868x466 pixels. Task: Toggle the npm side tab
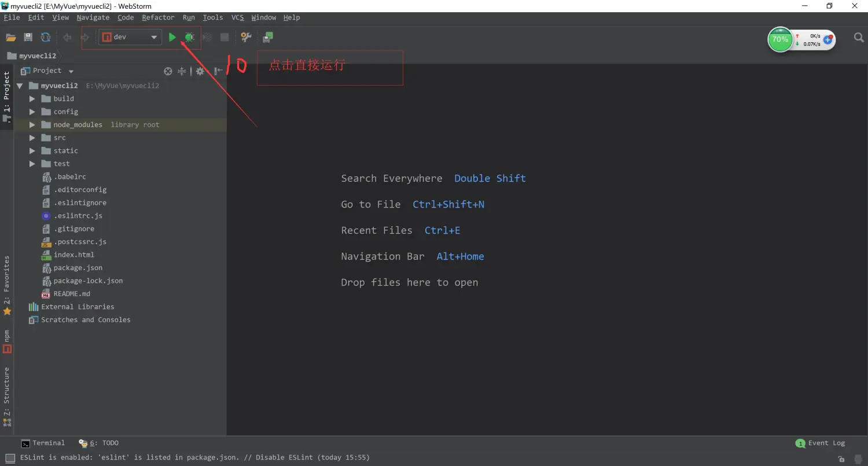tap(7, 341)
